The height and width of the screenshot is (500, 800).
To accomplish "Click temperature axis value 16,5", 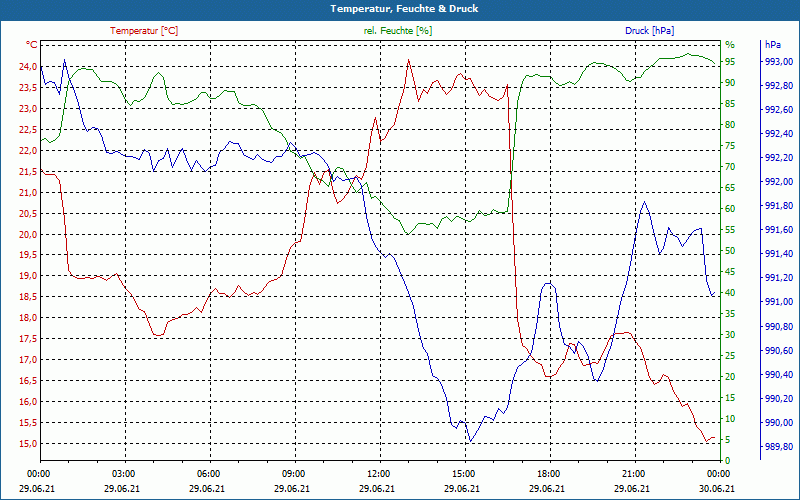I will pyautogui.click(x=28, y=381).
